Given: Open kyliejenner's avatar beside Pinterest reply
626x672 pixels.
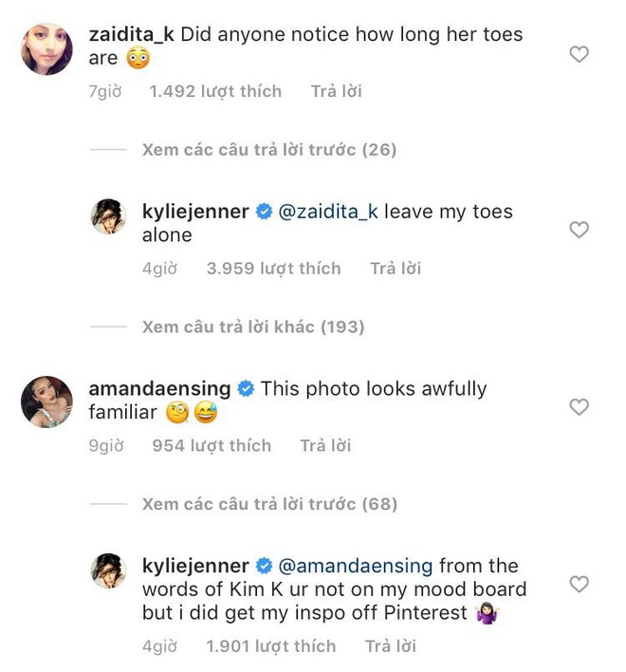Looking at the screenshot, I should (108, 570).
